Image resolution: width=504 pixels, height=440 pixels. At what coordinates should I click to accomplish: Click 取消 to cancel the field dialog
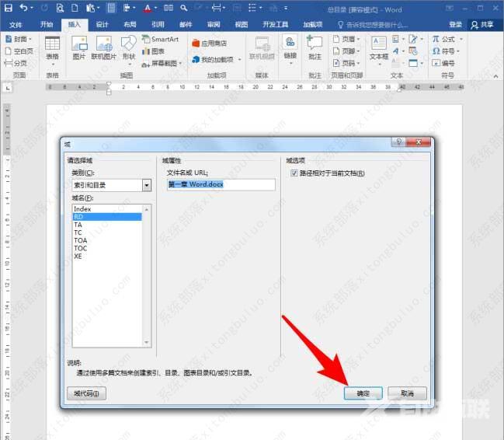(407, 393)
